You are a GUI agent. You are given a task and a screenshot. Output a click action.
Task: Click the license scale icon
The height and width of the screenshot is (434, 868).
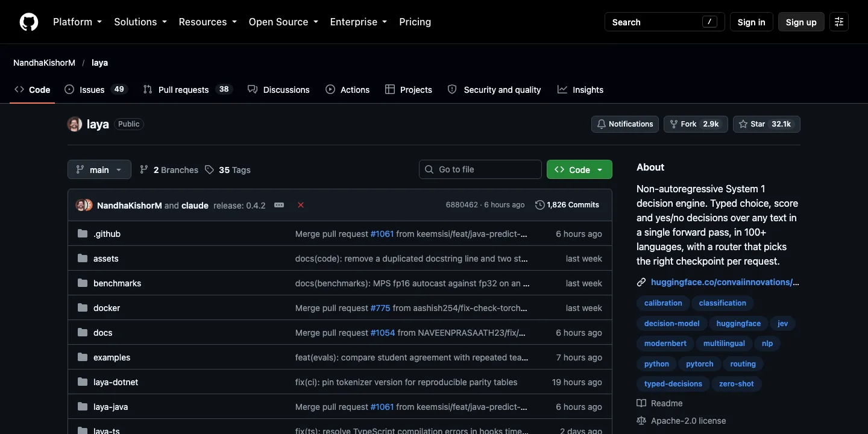pyautogui.click(x=641, y=421)
